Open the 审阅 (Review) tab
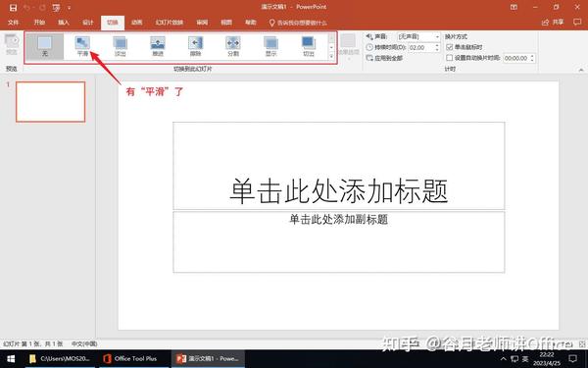 click(x=202, y=23)
